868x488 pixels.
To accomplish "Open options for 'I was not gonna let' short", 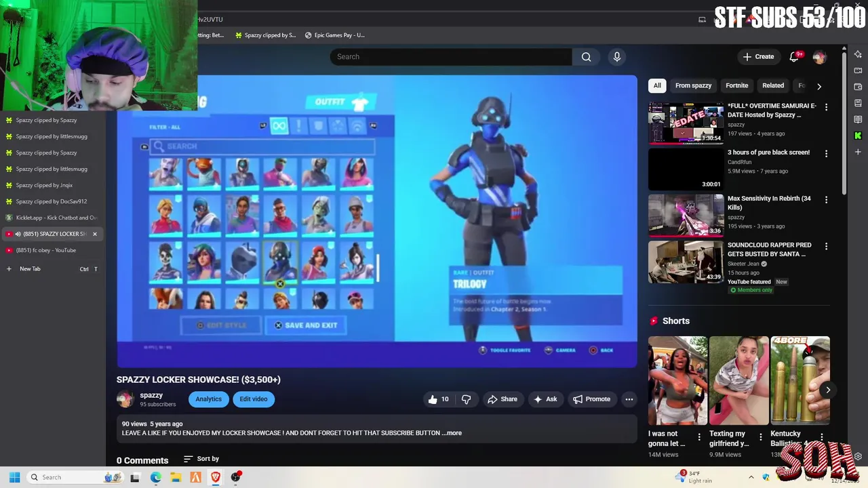I will pos(699,437).
